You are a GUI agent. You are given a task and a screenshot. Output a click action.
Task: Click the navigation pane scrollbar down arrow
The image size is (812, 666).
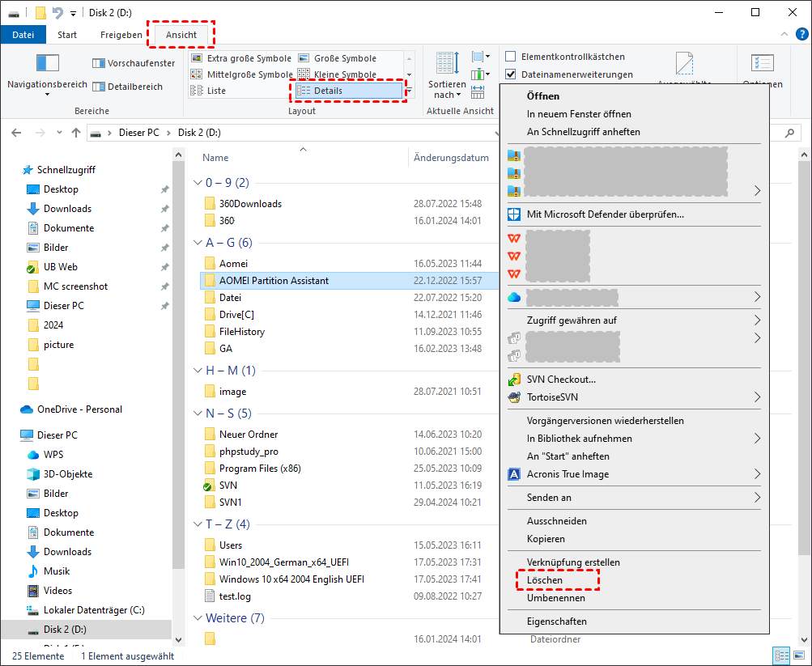[x=178, y=640]
